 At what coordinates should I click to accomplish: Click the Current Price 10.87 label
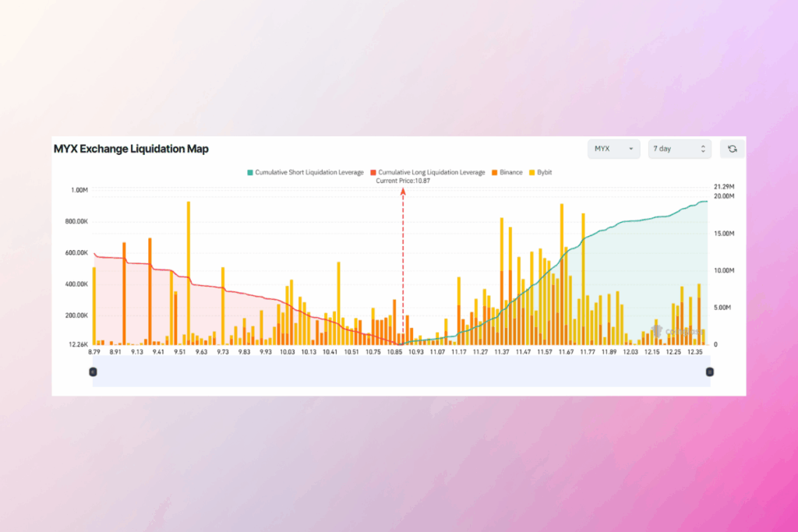[x=403, y=181]
